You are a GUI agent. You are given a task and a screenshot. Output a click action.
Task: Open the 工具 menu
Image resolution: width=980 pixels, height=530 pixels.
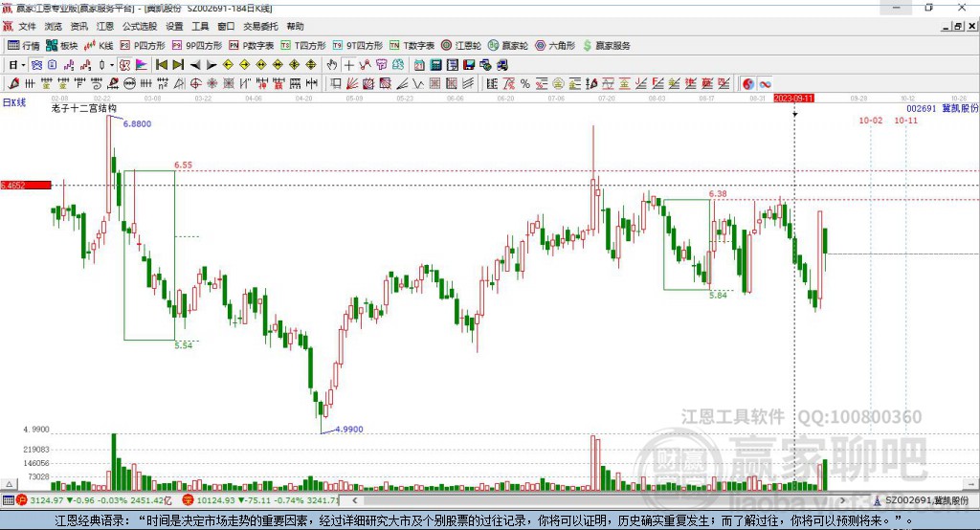click(200, 26)
